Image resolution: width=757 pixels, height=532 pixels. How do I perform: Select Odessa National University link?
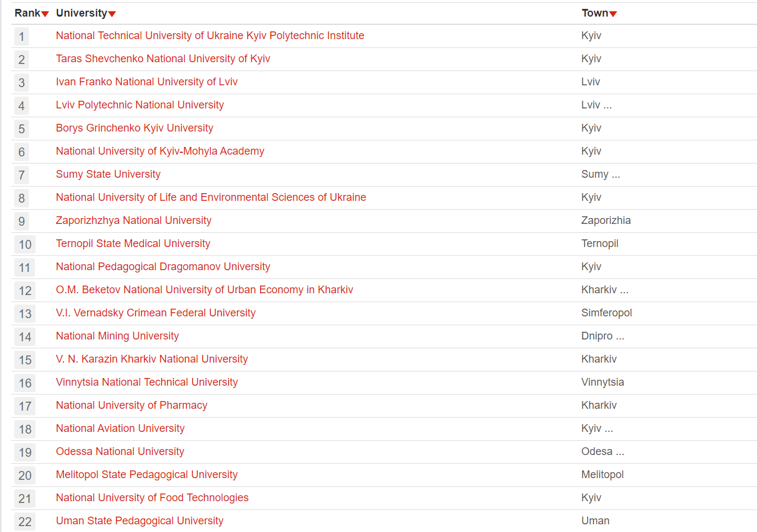pyautogui.click(x=120, y=451)
